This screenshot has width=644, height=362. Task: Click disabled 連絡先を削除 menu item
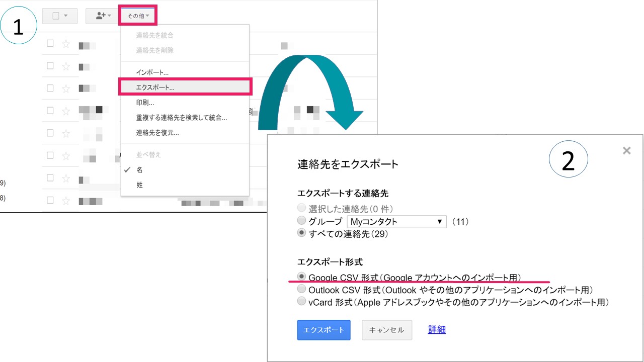pyautogui.click(x=185, y=50)
